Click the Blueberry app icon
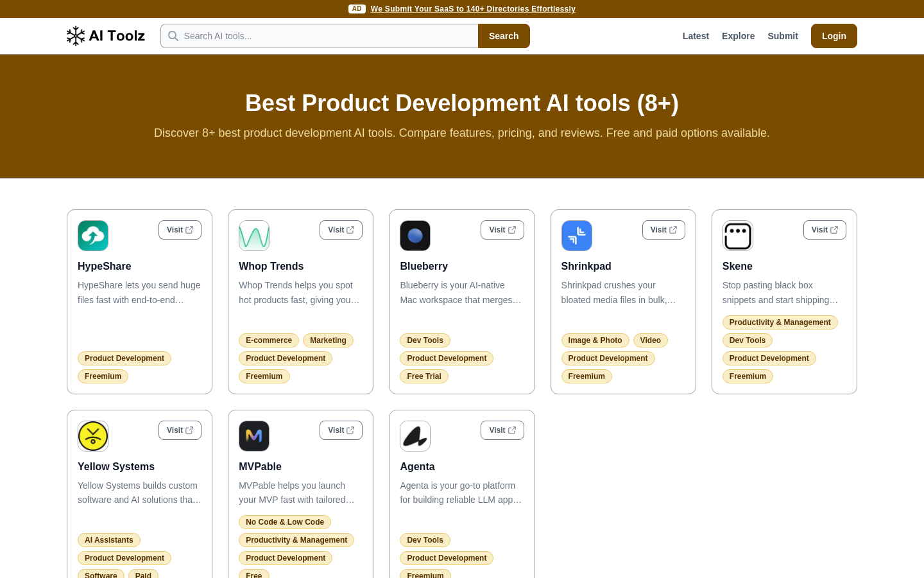Image resolution: width=924 pixels, height=578 pixels. click(x=415, y=236)
